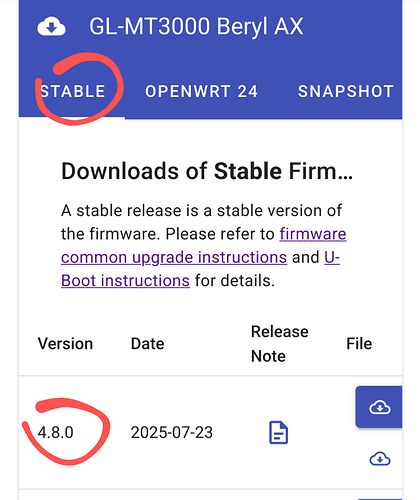Open the OPENWRT 24 tab
The height and width of the screenshot is (500, 420).
[x=201, y=91]
